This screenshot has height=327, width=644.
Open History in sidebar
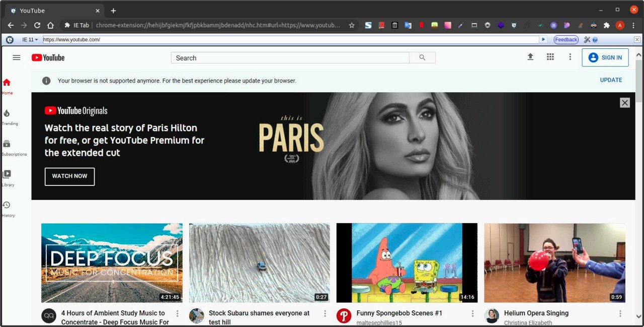(8, 209)
